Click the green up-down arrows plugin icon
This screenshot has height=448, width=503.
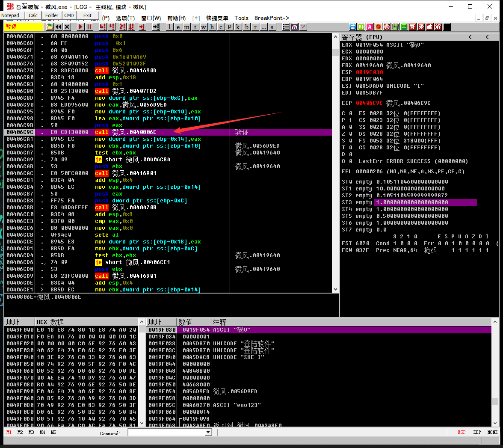point(361,27)
